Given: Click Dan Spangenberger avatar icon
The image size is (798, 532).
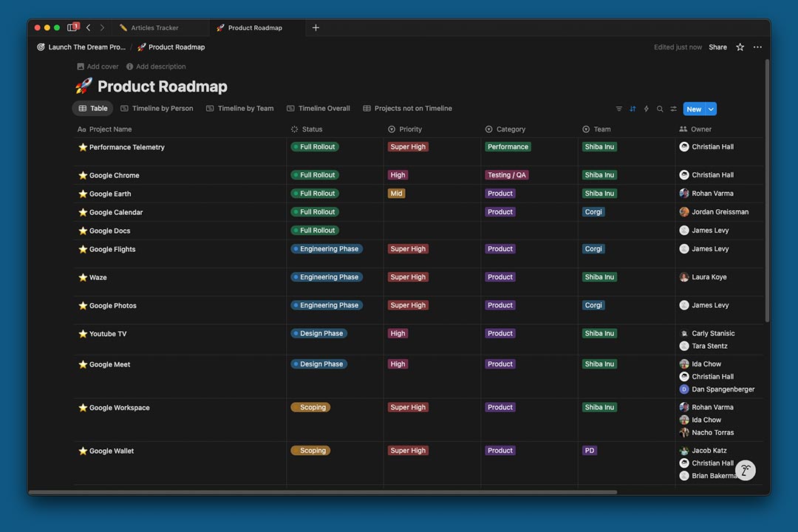Looking at the screenshot, I should 684,389.
